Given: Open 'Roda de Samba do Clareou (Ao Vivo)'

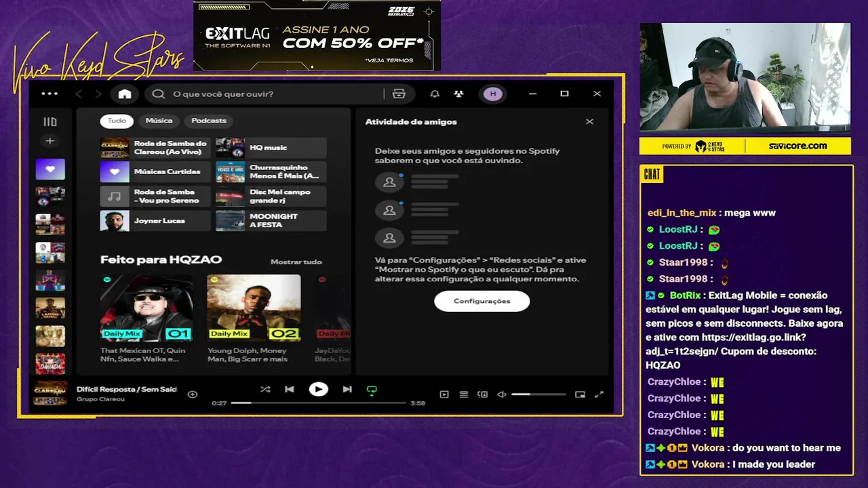Looking at the screenshot, I should 155,148.
